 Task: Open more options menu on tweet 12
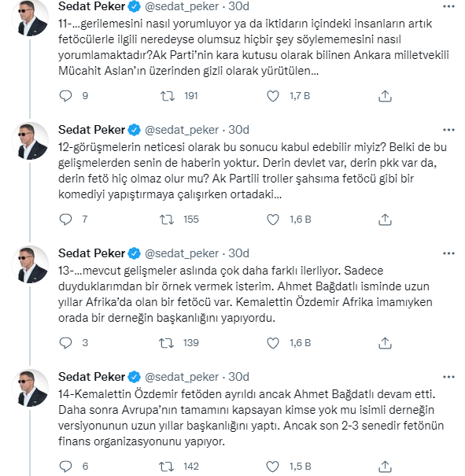[448, 130]
